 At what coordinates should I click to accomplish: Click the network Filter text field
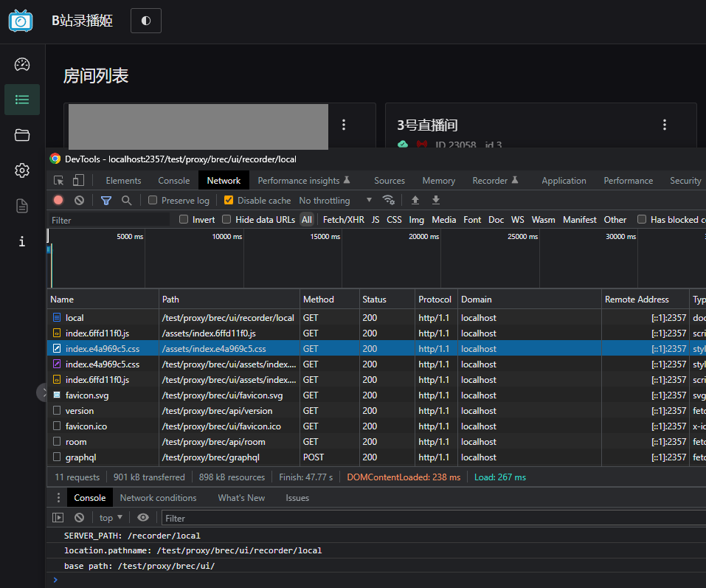point(109,220)
